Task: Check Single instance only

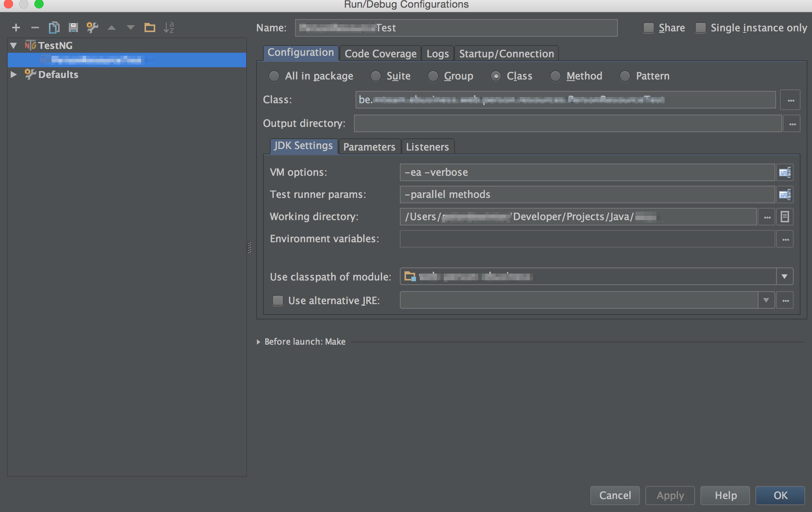Action: (x=701, y=28)
